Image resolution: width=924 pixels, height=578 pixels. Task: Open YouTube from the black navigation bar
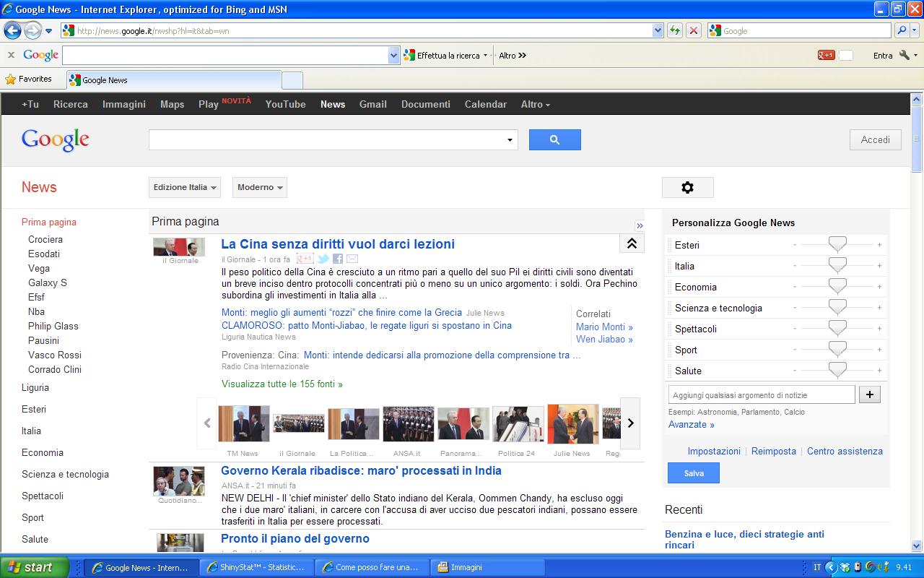coord(285,104)
